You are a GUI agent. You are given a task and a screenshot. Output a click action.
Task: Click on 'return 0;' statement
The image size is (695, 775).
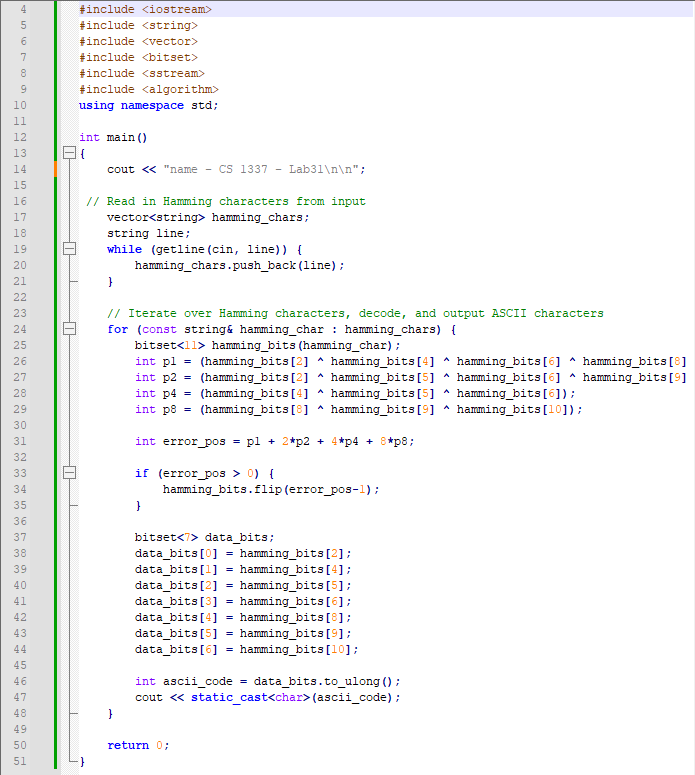pyautogui.click(x=138, y=745)
